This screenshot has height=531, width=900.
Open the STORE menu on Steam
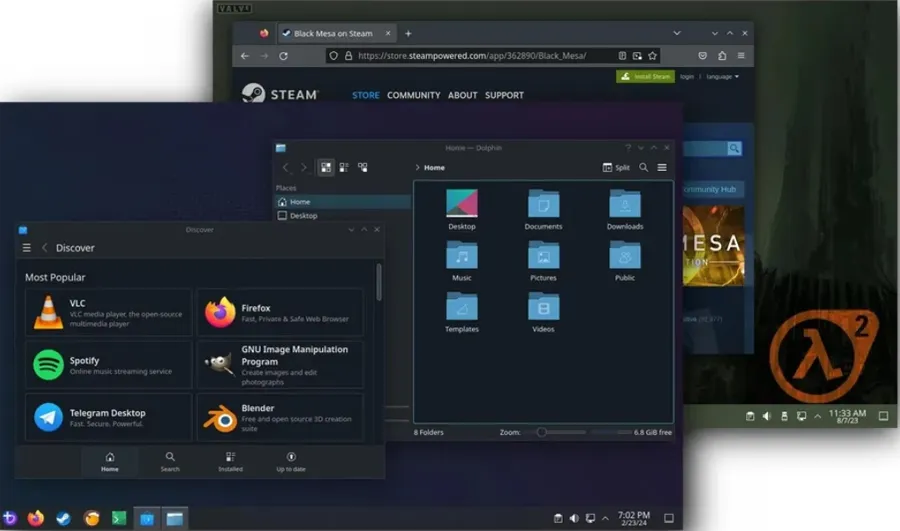click(366, 95)
